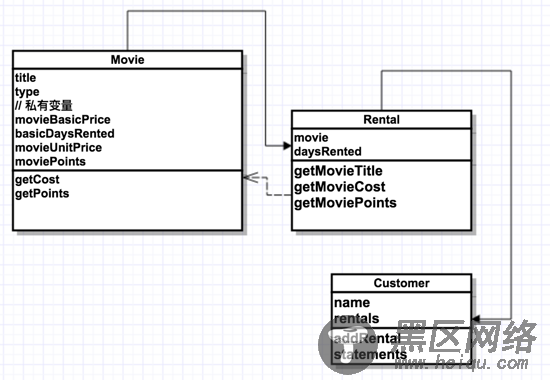550x380 pixels.
Task: Select the movieBasicPrice attribute
Action: click(x=63, y=120)
